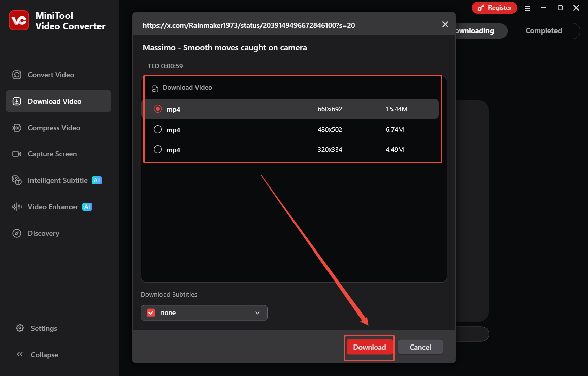This screenshot has width=588, height=376.
Task: Open the hamburger menu icon in title bar
Action: tap(527, 8)
